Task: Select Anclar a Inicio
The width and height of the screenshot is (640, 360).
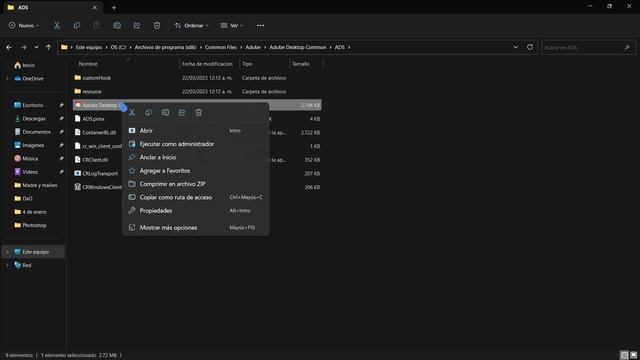Action: [196, 157]
